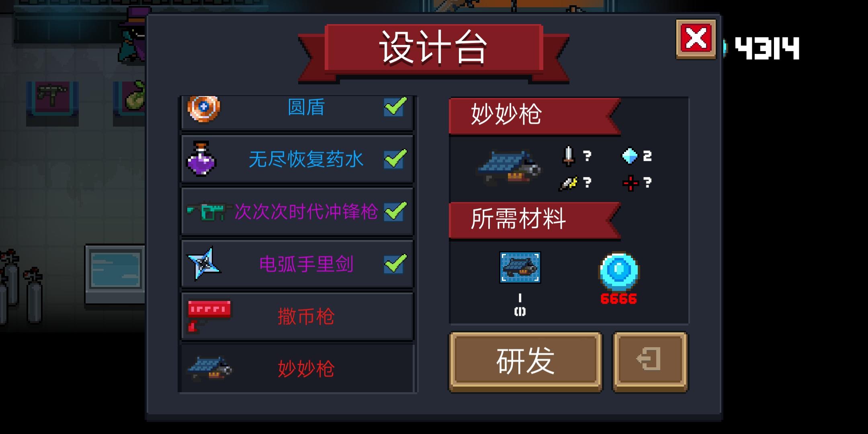Toggle the 次次次时代冲锋枪 checkmark
This screenshot has width=868, height=434.
(x=395, y=211)
